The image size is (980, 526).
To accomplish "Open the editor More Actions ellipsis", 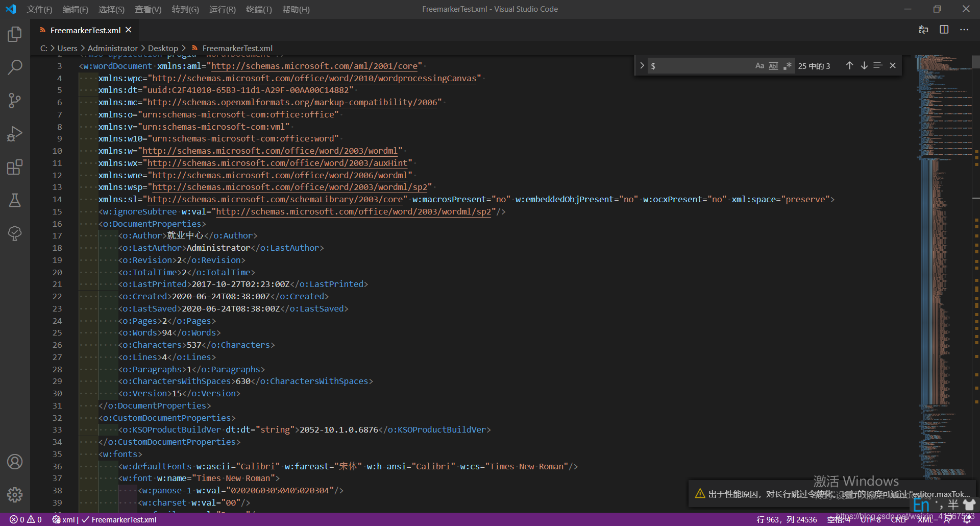I will click(x=964, y=30).
